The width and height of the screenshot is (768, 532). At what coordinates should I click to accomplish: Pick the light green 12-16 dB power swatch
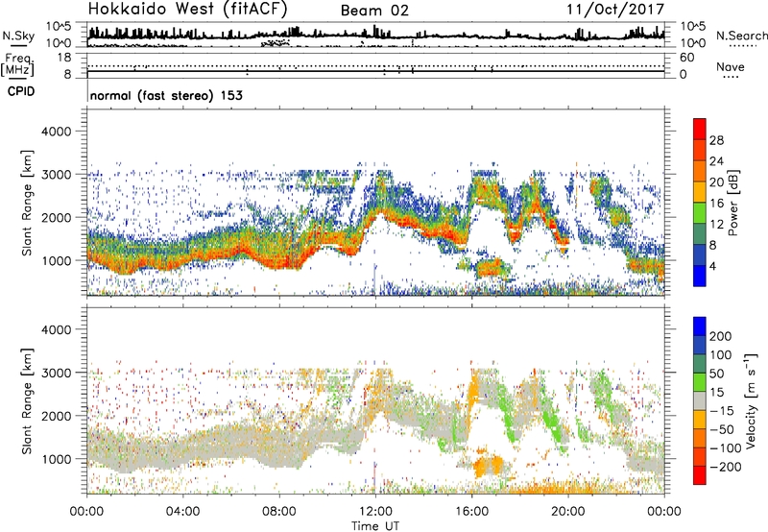(700, 213)
